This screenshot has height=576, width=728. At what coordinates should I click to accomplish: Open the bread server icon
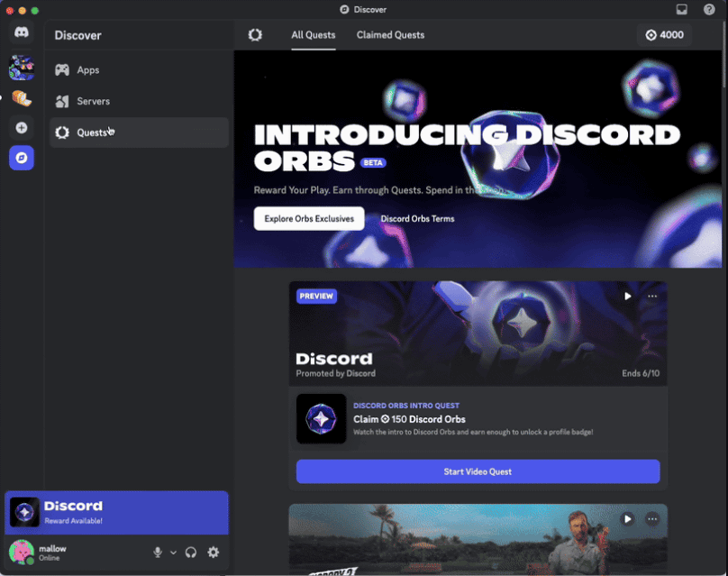point(22,98)
